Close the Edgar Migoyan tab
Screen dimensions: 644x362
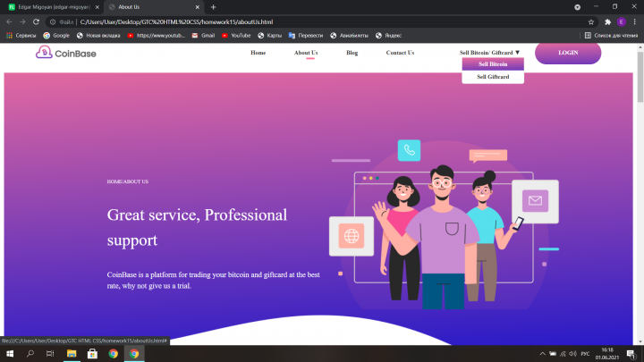click(97, 7)
